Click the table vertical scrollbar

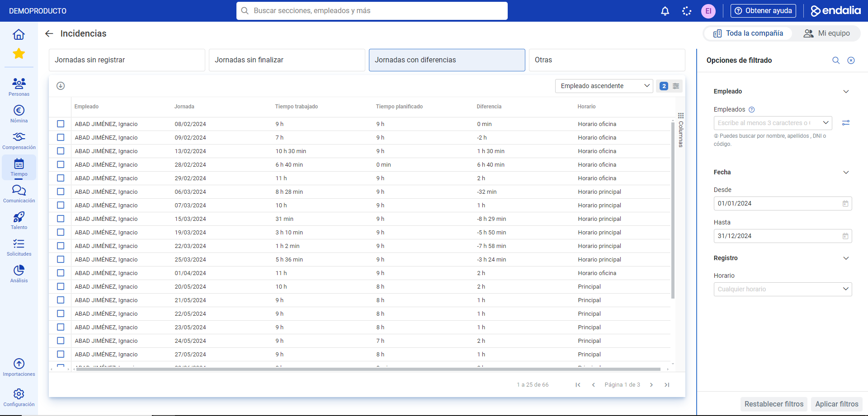click(673, 210)
